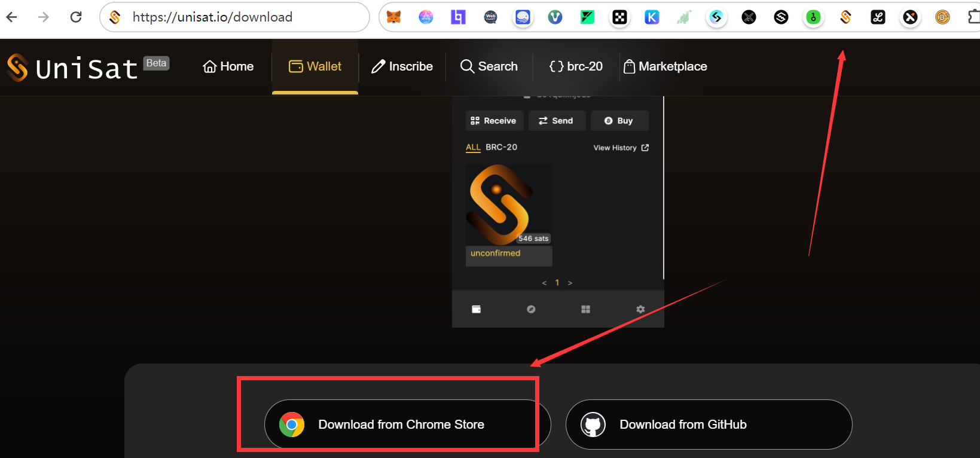Image resolution: width=980 pixels, height=458 pixels.
Task: Open the black circle rocket 'X' extension
Action: (x=910, y=17)
